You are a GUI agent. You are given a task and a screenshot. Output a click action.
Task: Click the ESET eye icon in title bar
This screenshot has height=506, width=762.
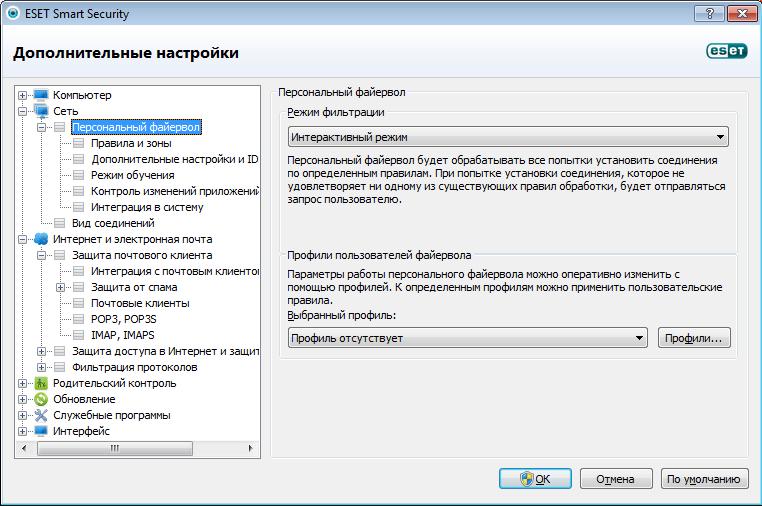tap(13, 13)
